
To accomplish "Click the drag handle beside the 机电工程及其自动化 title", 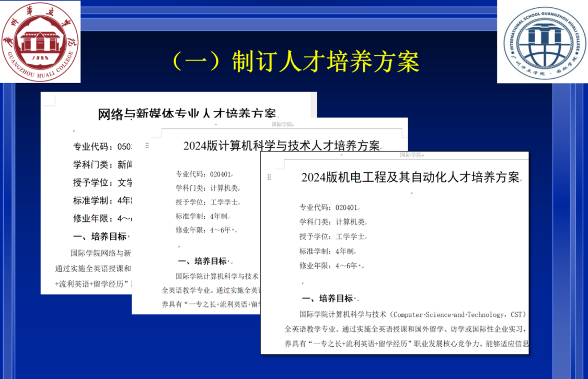I will [x=269, y=177].
